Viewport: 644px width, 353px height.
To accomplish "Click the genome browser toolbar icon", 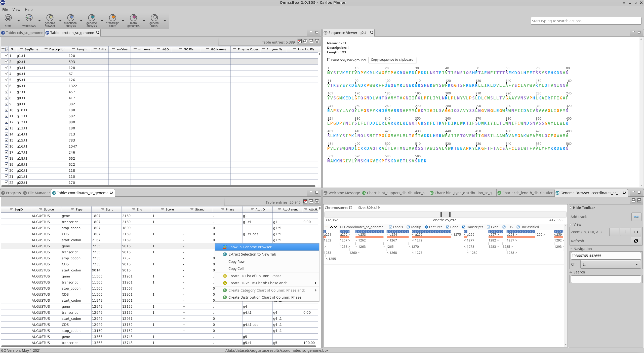I will point(50,18).
